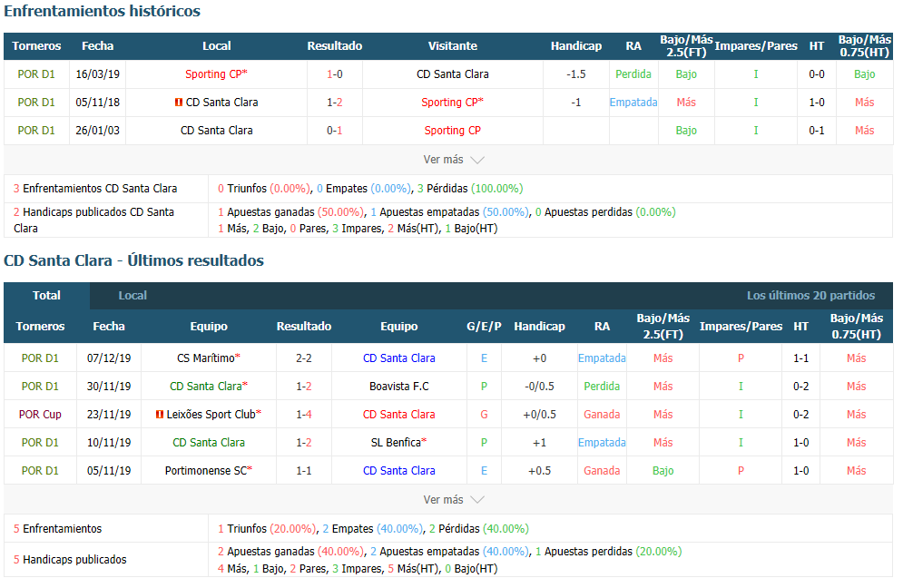Open CD Santa Clara visitor link 16/03/19
913x588 pixels.
[453, 73]
